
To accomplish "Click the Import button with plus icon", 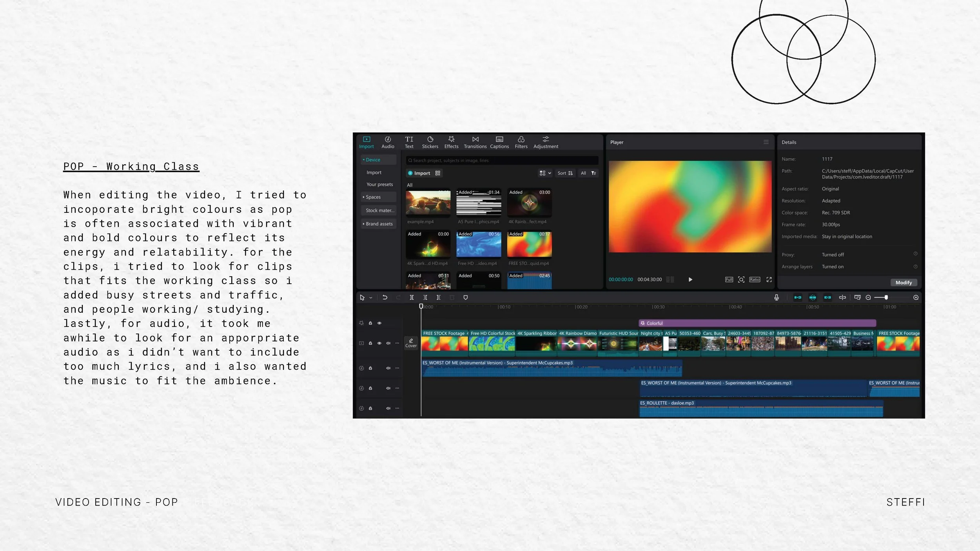I will pyautogui.click(x=419, y=173).
